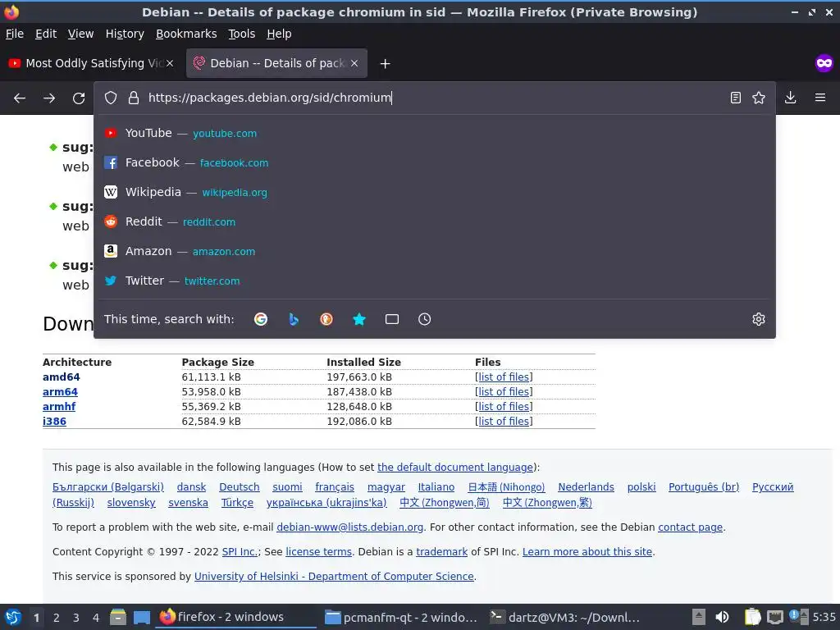Open the History menu
The image size is (840, 630).
125,34
